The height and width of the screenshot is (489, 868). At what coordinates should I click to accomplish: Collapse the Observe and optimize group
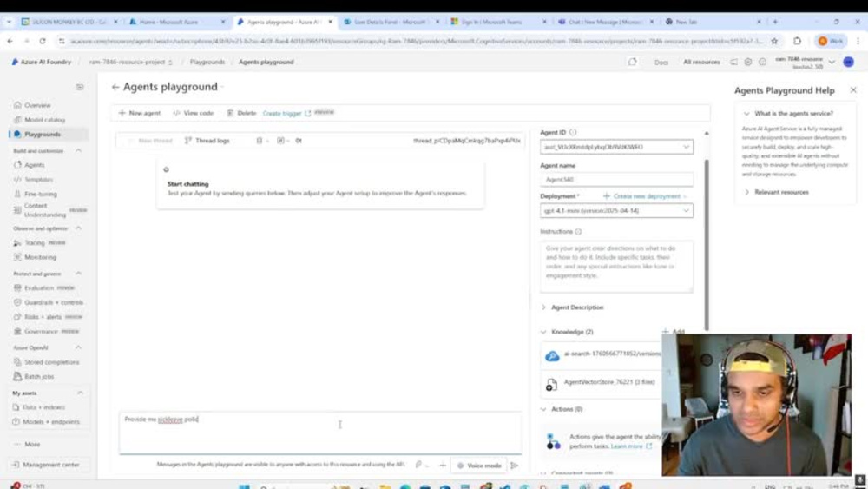click(x=79, y=228)
